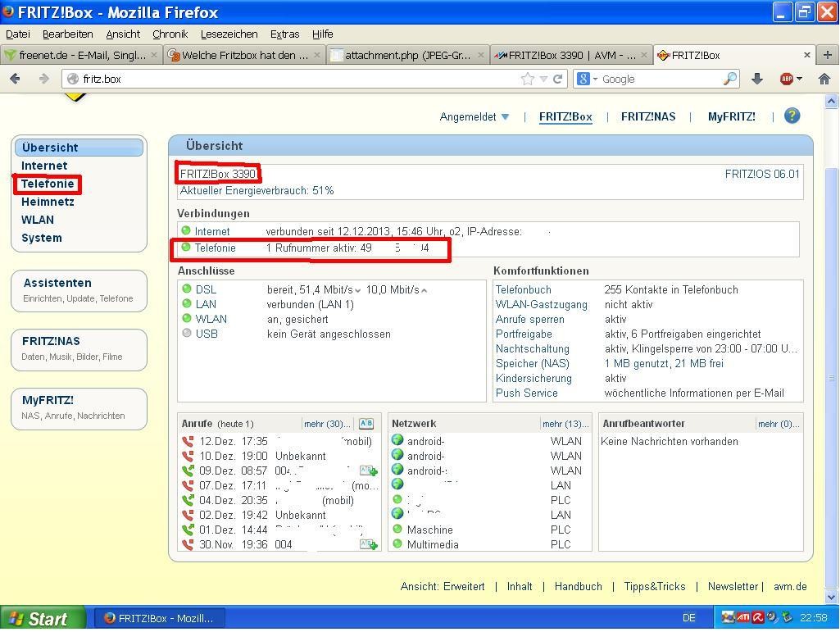The width and height of the screenshot is (840, 632).
Task: Click the missed call icon for 12.Dez. 17:35
Action: pyautogui.click(x=188, y=441)
